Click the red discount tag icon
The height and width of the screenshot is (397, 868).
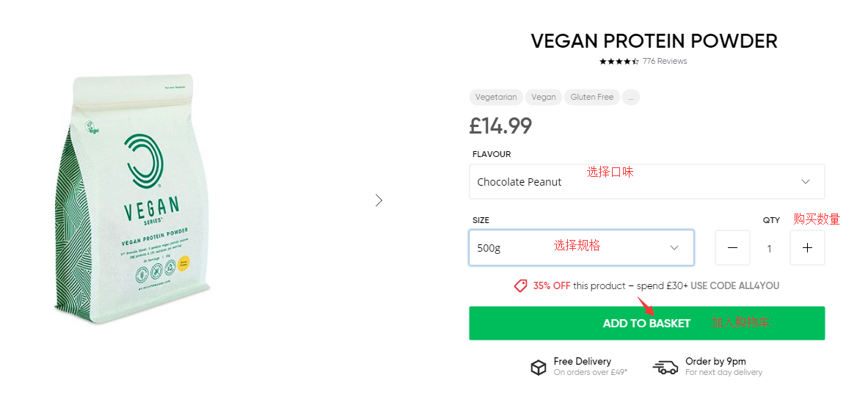520,285
